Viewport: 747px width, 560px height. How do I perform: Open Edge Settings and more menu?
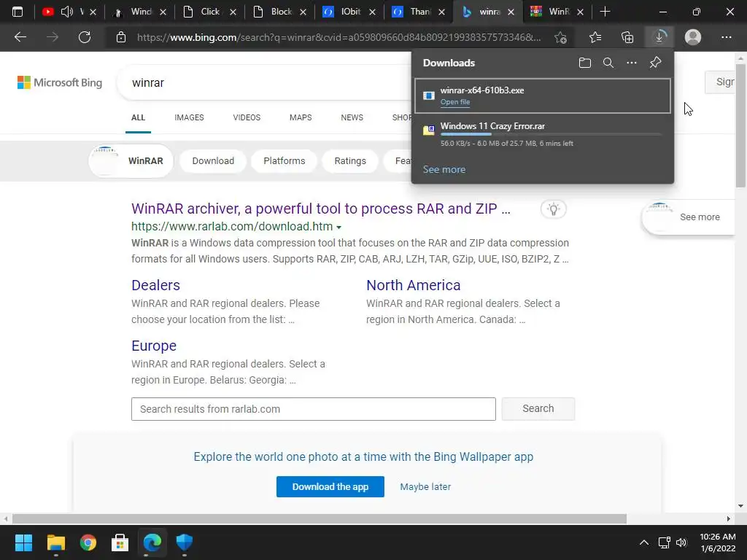[726, 37]
